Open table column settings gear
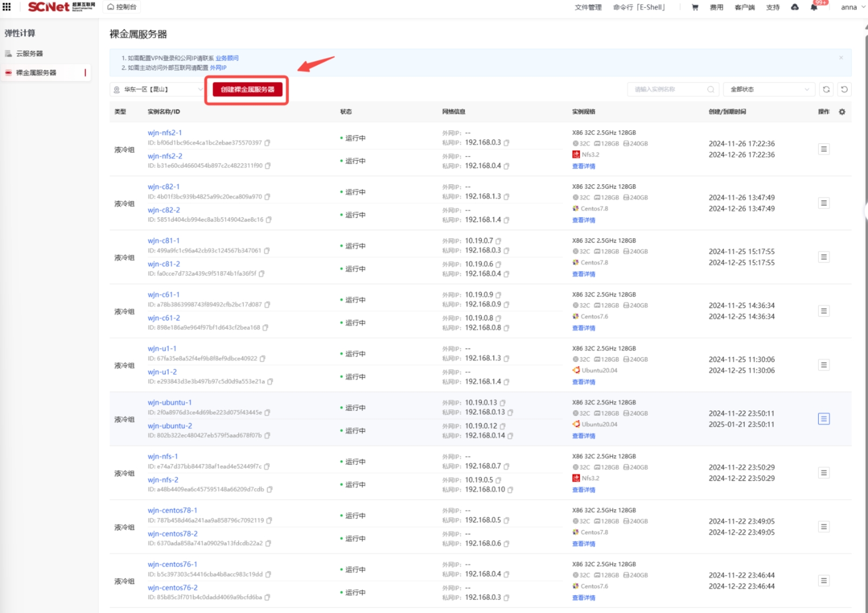 (x=842, y=112)
